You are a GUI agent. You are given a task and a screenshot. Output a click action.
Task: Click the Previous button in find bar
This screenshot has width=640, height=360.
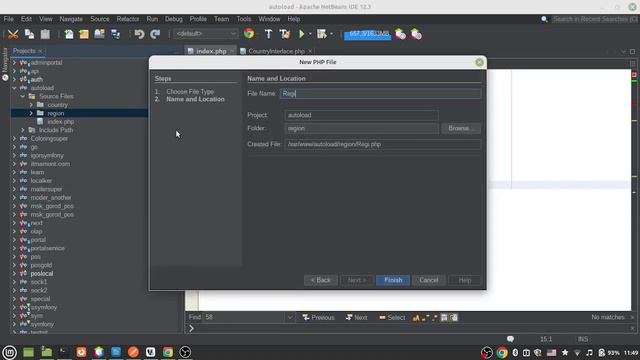(318, 318)
